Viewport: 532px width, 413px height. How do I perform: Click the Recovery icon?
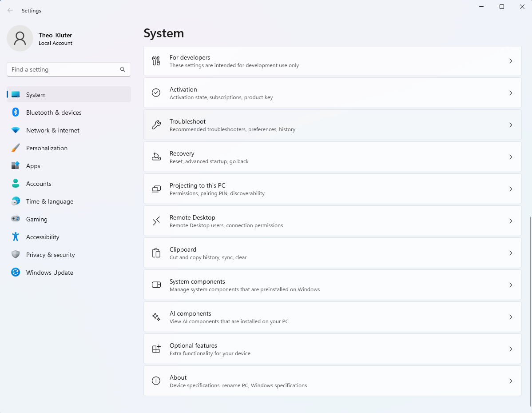pos(156,156)
